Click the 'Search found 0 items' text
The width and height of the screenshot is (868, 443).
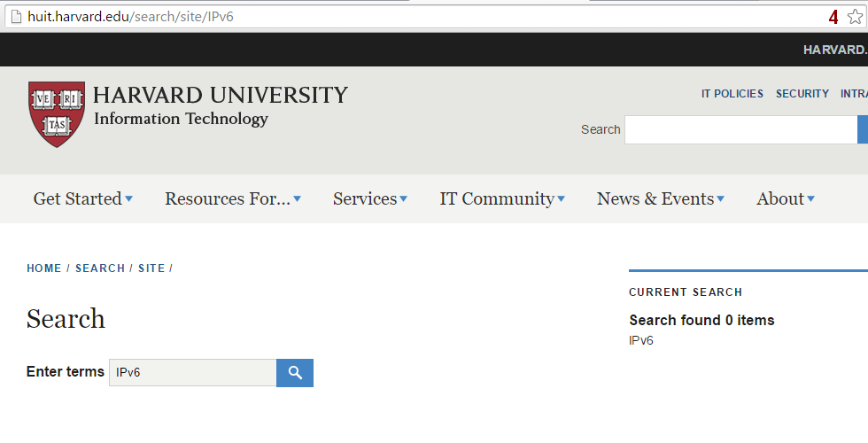click(x=701, y=320)
